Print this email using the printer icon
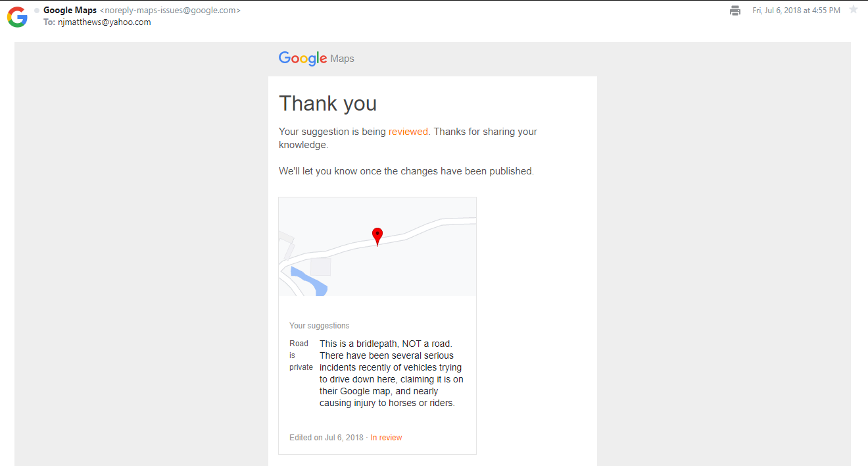This screenshot has width=868, height=466. coord(735,11)
